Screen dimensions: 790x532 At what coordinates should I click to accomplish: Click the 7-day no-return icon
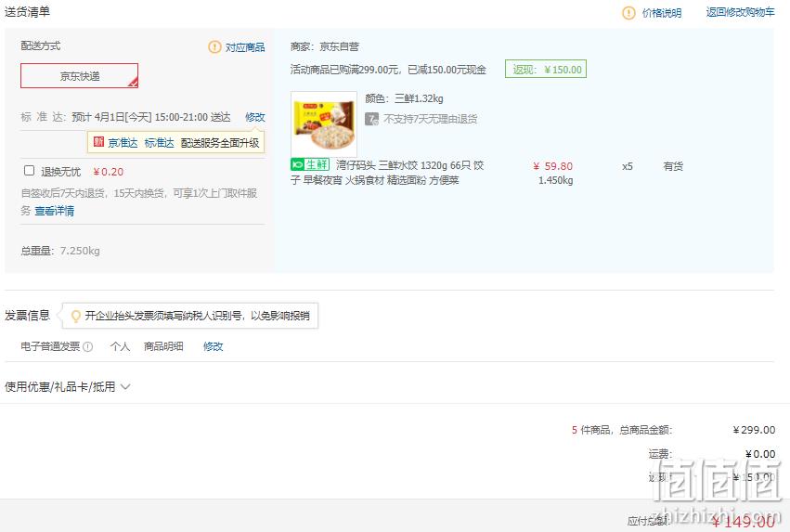[372, 120]
